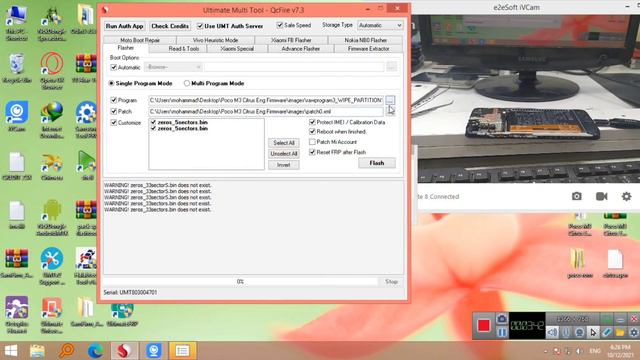Toggle mouse cursor capture in the recorder
The width and height of the screenshot is (640, 360).
coord(593,332)
